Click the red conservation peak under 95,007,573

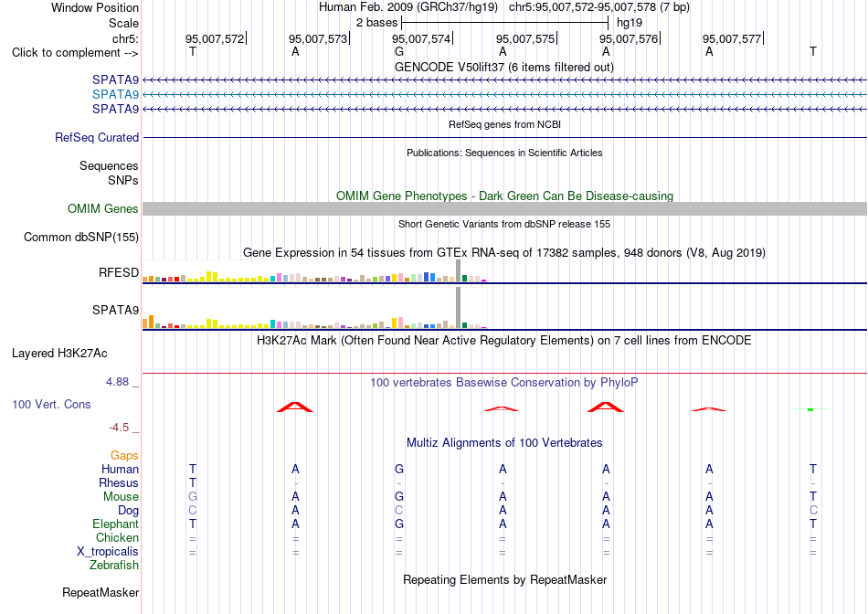(x=295, y=407)
